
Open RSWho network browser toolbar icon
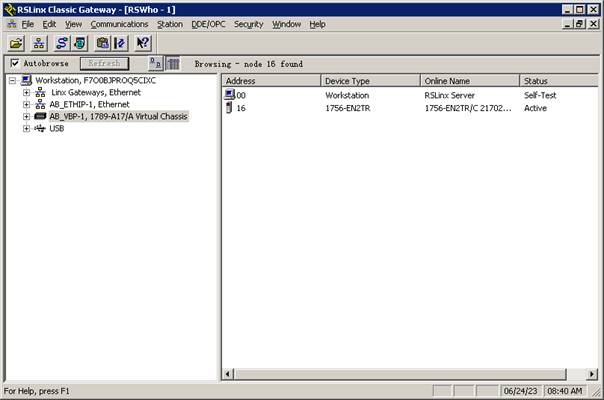[39, 43]
